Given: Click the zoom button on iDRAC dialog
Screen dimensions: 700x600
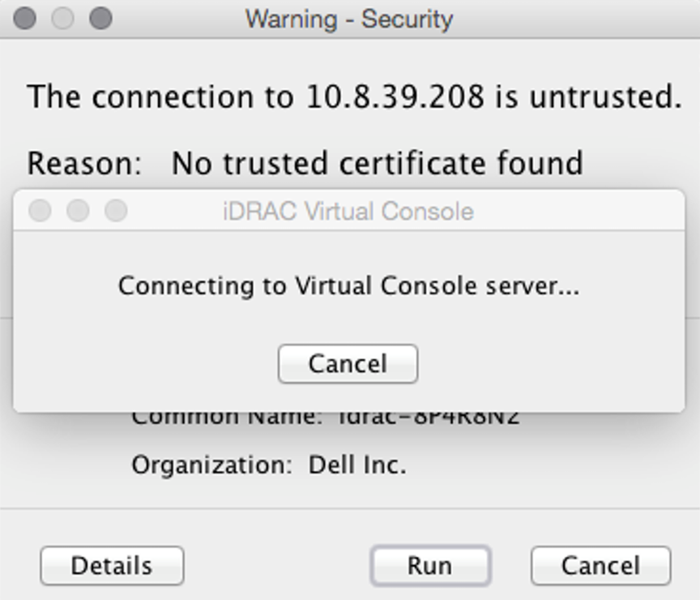Looking at the screenshot, I should tap(116, 211).
